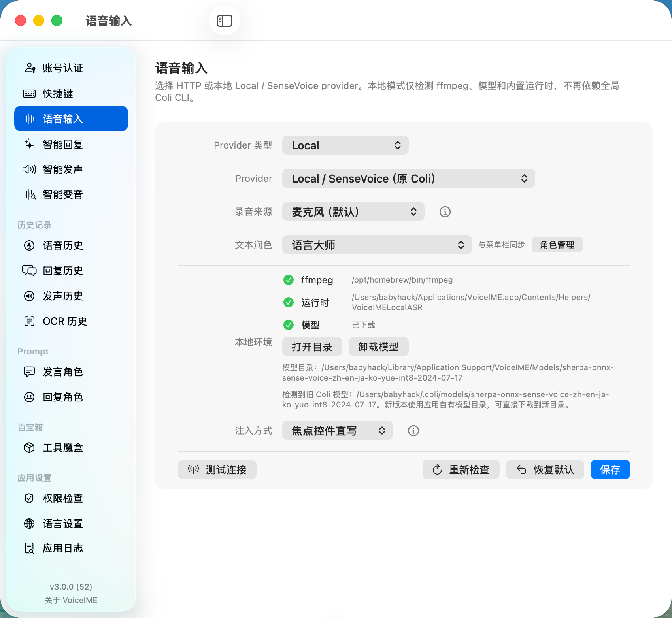
Task: Open 智能回复 settings
Action: coord(71,144)
